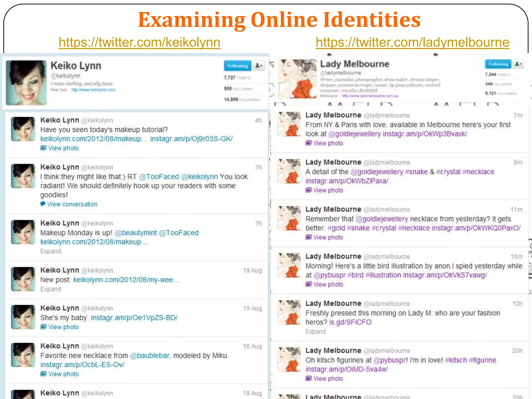Screen dimensions: 532x399
Task: Open user actions dropdown on Lady Melbourne profile
Action: click(x=518, y=64)
